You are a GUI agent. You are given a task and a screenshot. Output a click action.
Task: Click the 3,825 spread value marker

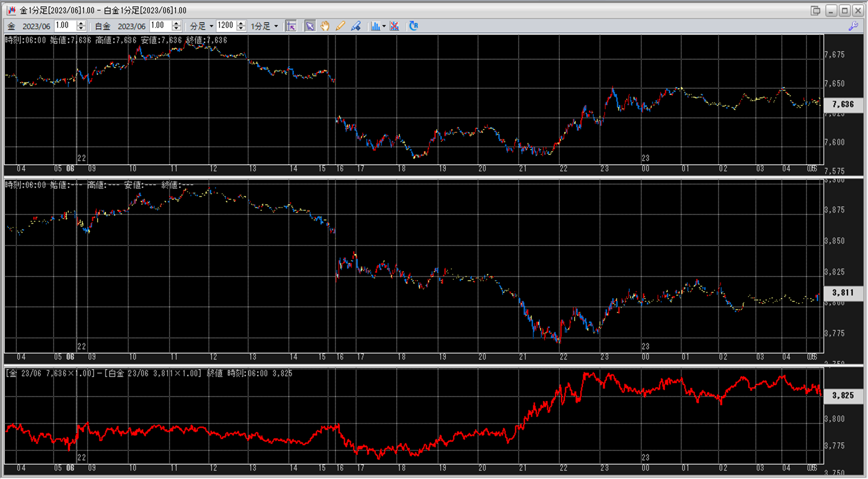(x=843, y=395)
